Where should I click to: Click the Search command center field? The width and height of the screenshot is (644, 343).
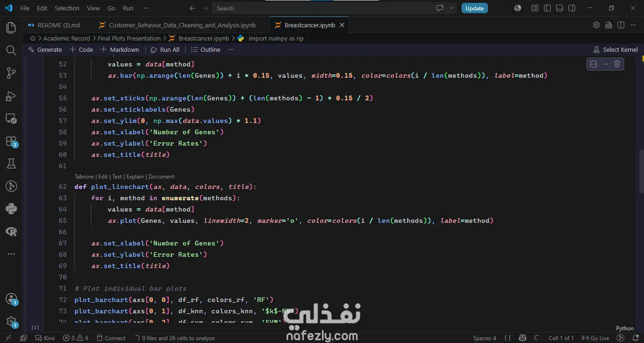point(334,8)
